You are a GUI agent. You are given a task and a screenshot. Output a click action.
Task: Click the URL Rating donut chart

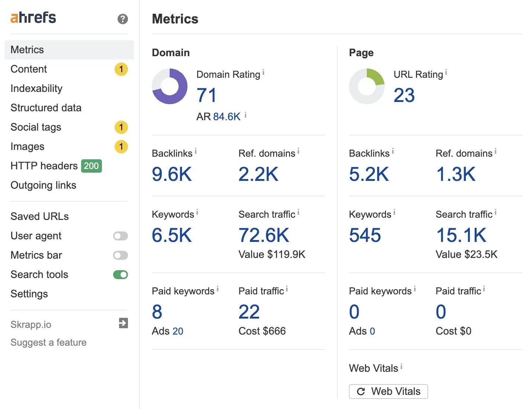point(367,86)
